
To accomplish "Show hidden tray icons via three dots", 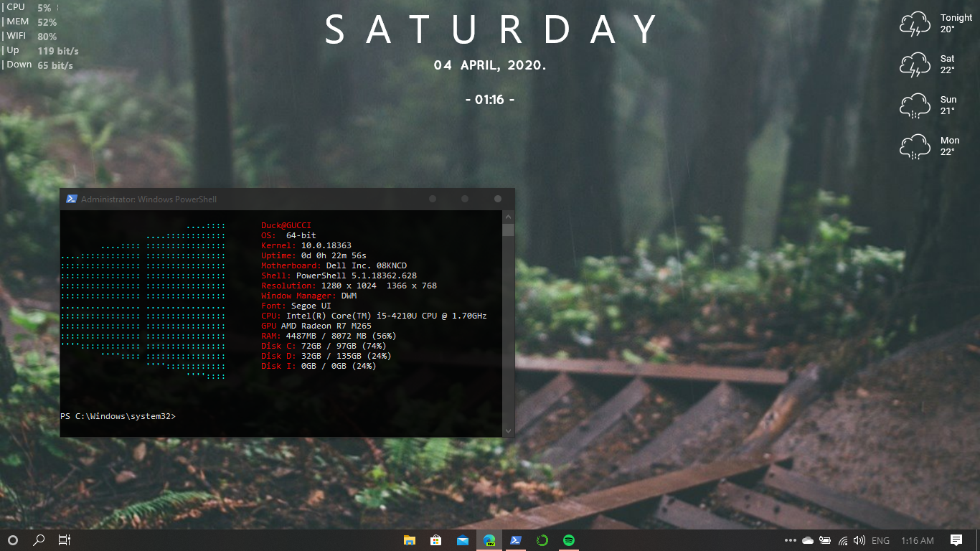I will [x=791, y=540].
